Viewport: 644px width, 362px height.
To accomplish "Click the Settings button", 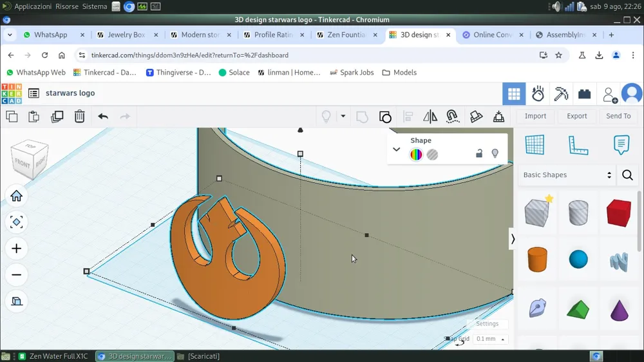I will tap(487, 324).
